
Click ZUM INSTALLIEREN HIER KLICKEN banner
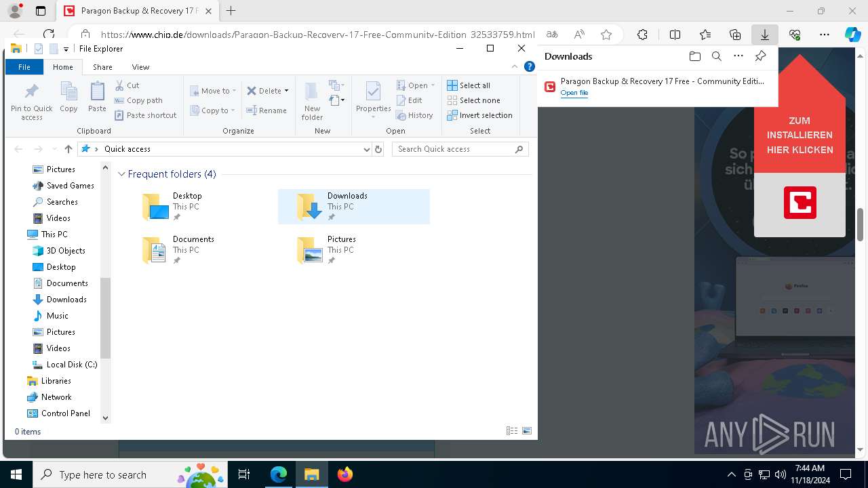pyautogui.click(x=800, y=136)
